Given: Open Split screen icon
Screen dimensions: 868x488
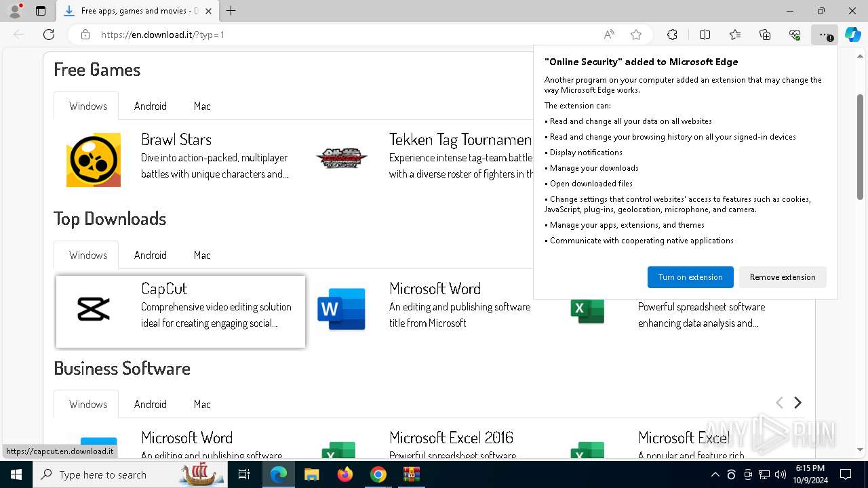Looking at the screenshot, I should [705, 35].
